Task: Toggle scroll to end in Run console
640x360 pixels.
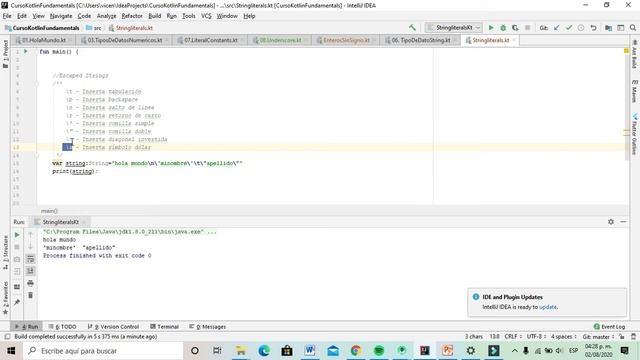Action: tap(30, 271)
